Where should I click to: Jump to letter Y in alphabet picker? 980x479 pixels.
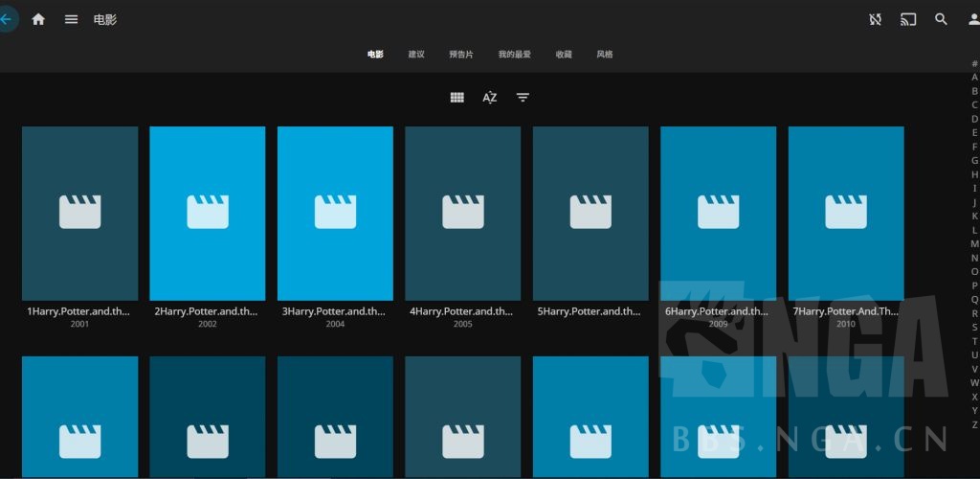coord(974,411)
